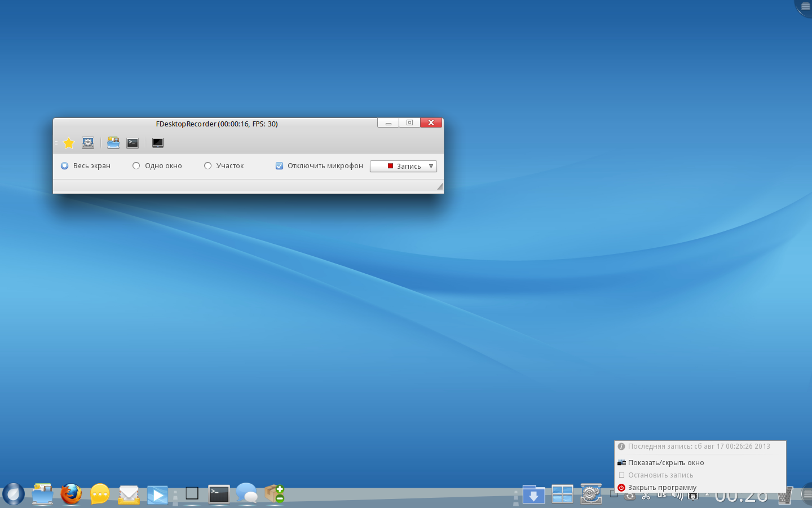Launch the file manager from the panel
Image resolution: width=812 pixels, height=508 pixels.
tap(42, 494)
